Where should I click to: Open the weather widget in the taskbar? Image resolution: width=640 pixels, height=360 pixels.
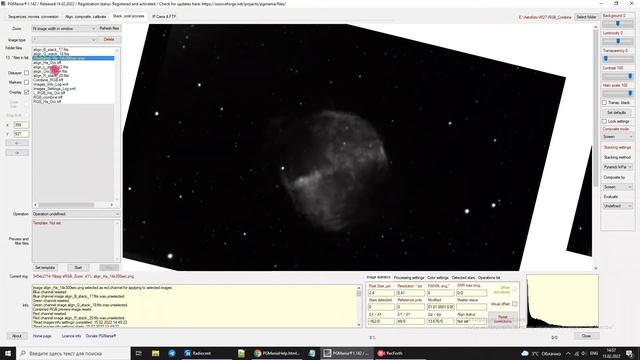click(541, 353)
